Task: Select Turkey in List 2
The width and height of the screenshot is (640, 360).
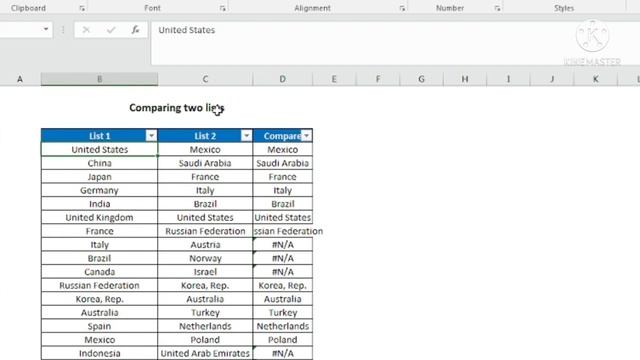Action: coord(205,312)
